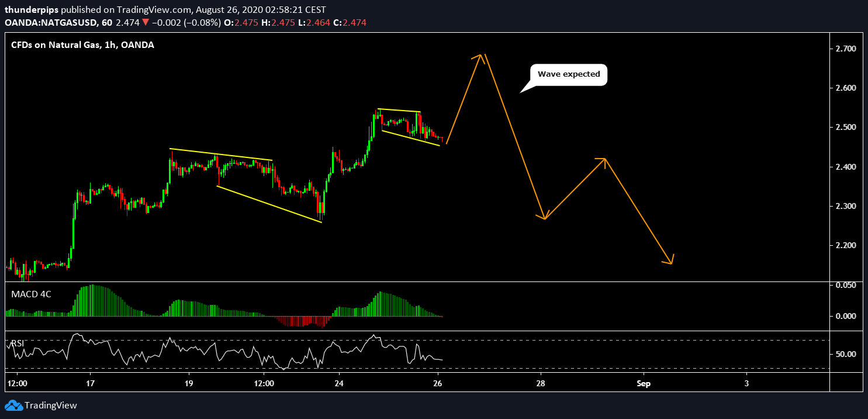The image size is (868, 419).
Task: Click the '24' date label on time axis
Action: pos(338,384)
